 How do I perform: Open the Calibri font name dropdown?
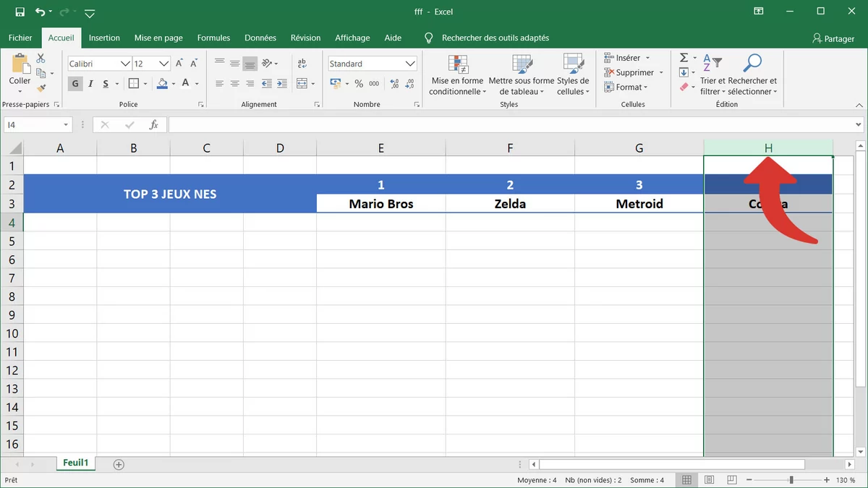pyautogui.click(x=125, y=64)
